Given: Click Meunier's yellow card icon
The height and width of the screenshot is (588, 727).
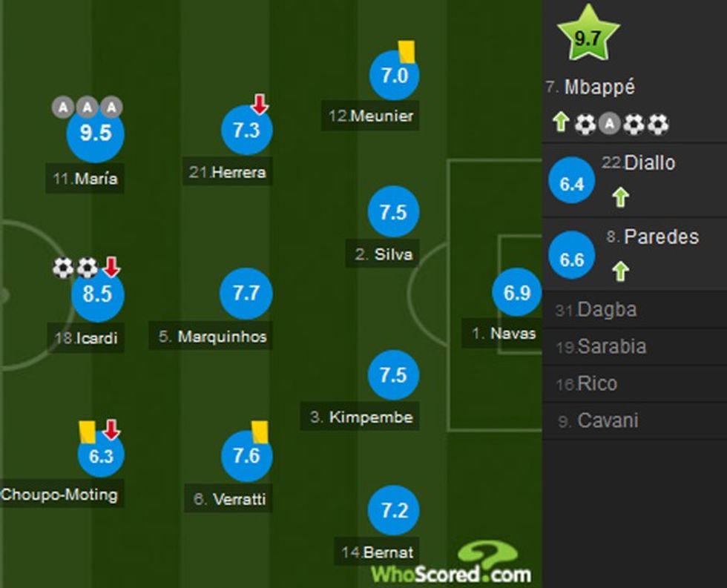Looking at the screenshot, I should pos(406,50).
